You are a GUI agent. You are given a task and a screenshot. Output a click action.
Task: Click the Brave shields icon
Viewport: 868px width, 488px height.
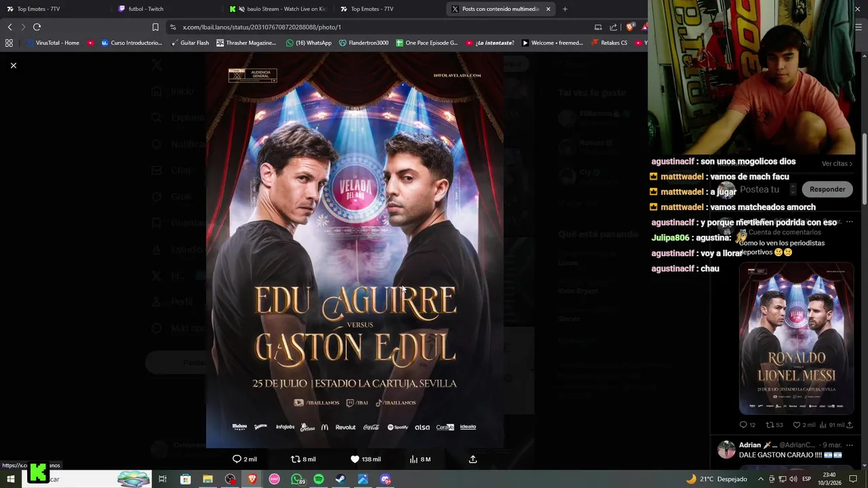[630, 27]
